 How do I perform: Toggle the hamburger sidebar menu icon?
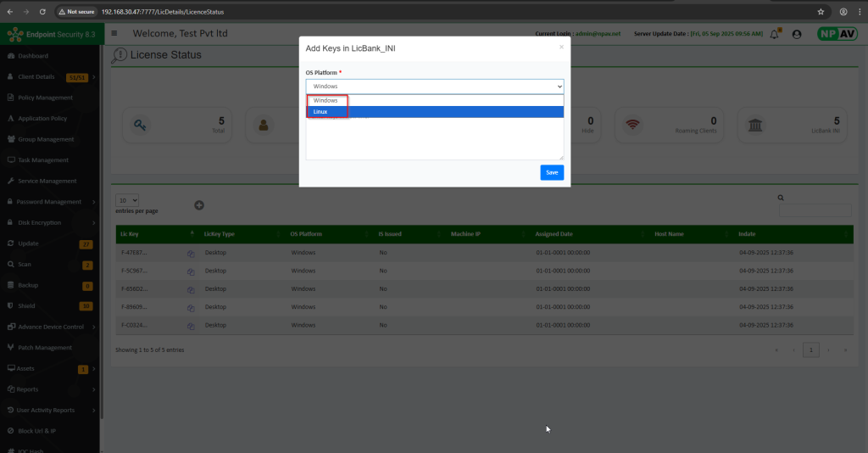point(114,34)
